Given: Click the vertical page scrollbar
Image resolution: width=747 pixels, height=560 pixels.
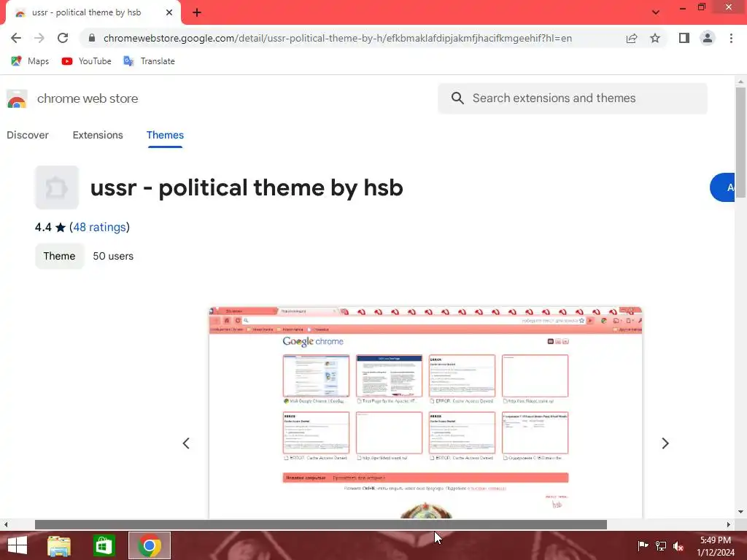Looking at the screenshot, I should 740,142.
